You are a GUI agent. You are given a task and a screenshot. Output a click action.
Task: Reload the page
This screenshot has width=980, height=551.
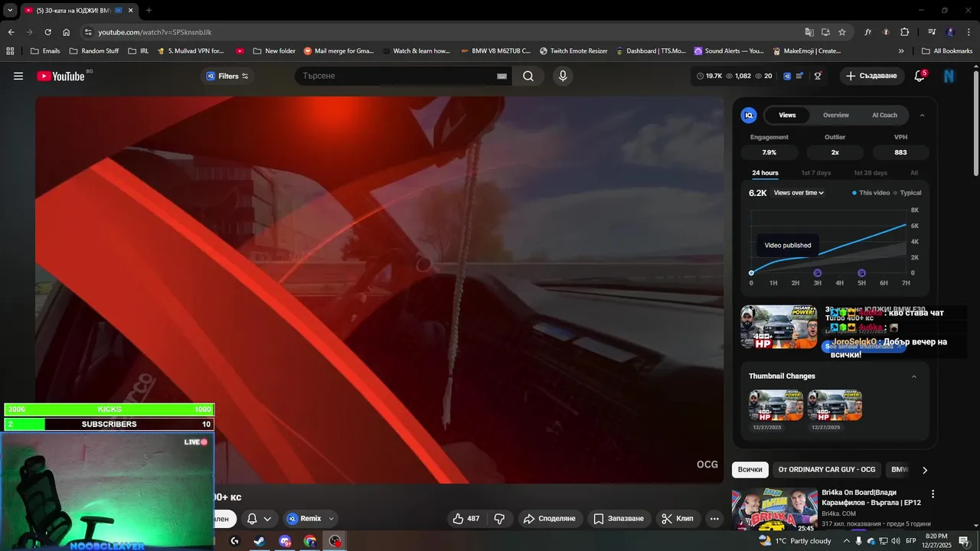(47, 32)
